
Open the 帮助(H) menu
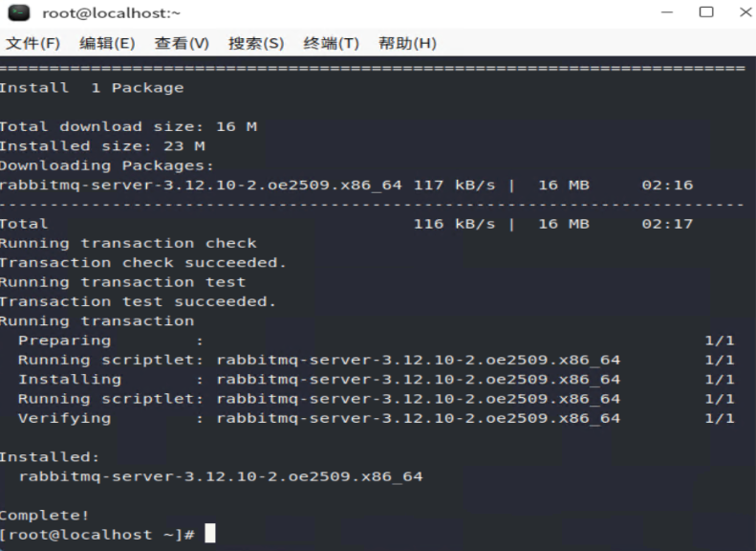point(407,43)
